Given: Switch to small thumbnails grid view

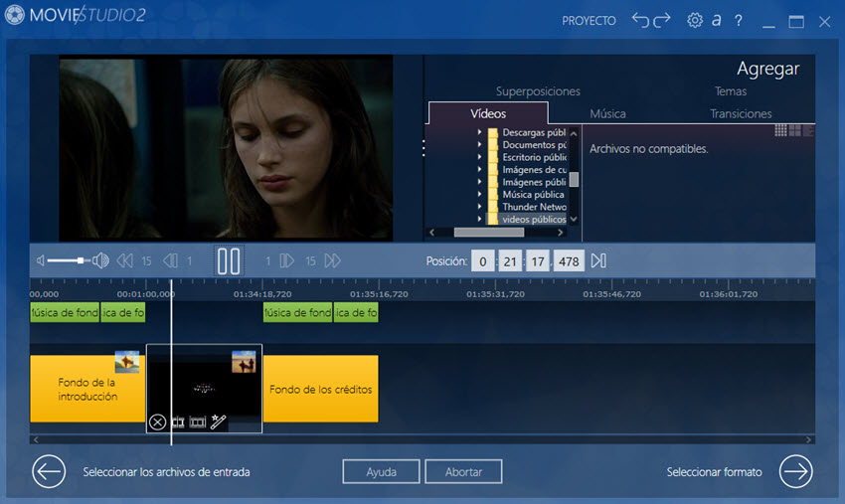Looking at the screenshot, I should (780, 130).
